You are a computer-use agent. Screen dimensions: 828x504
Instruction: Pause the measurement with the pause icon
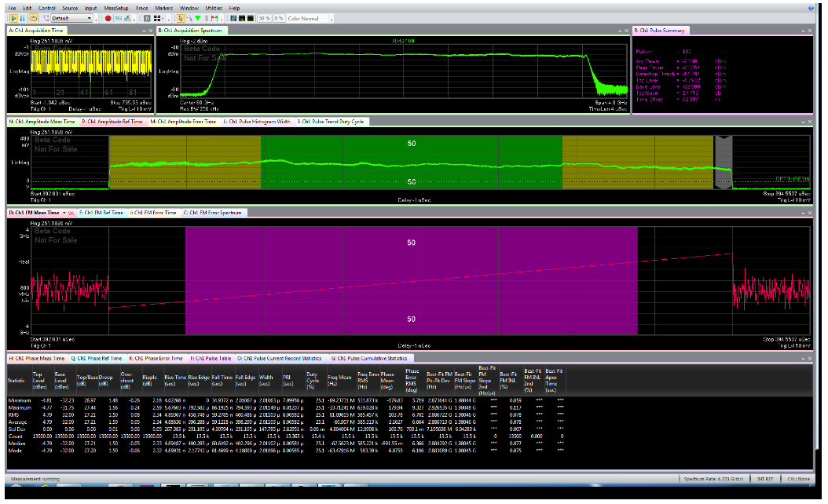tap(22, 18)
